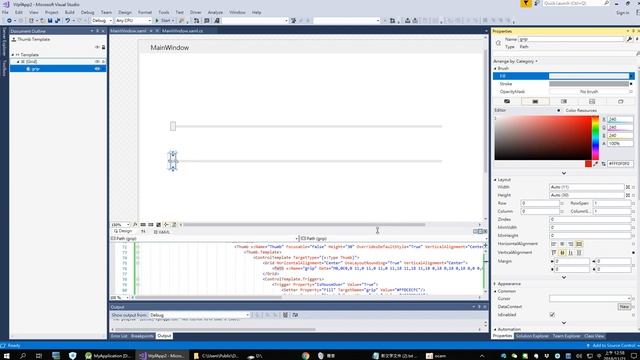Image resolution: width=640 pixels, height=360 pixels.
Task: Switch to the Error List tab
Action: (119, 336)
